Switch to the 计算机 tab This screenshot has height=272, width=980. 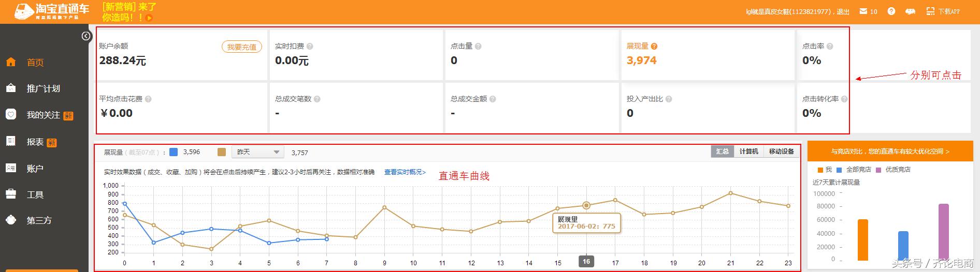click(748, 151)
